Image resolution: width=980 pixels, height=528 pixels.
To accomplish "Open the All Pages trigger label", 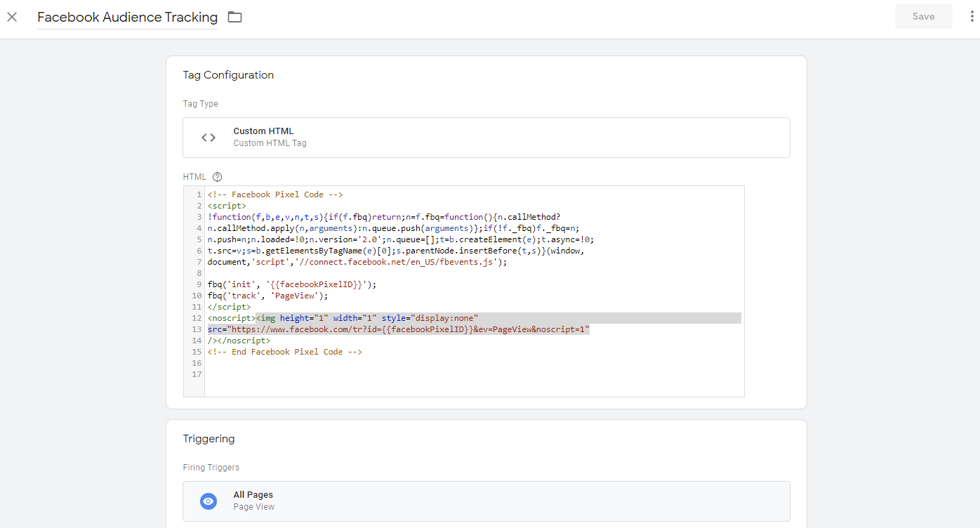I will coord(253,495).
